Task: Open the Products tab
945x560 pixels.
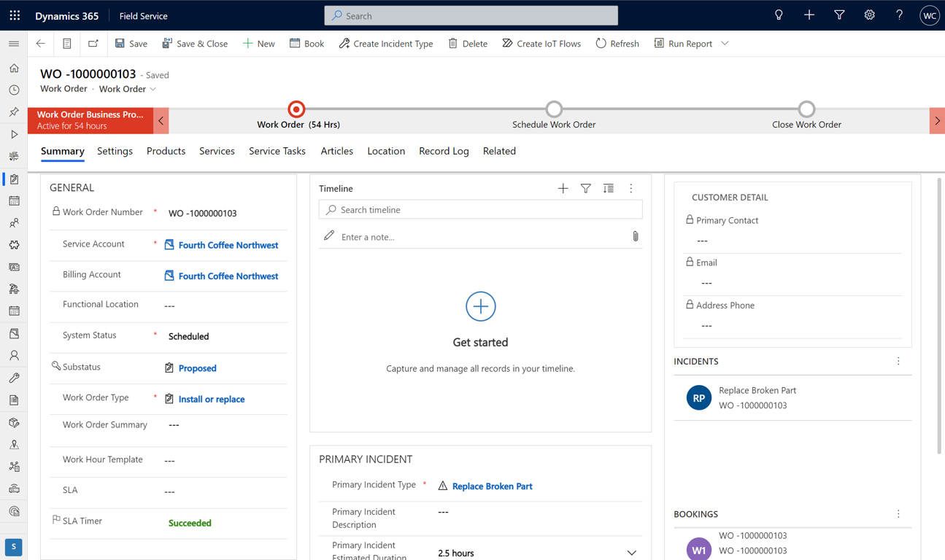Action: [166, 151]
